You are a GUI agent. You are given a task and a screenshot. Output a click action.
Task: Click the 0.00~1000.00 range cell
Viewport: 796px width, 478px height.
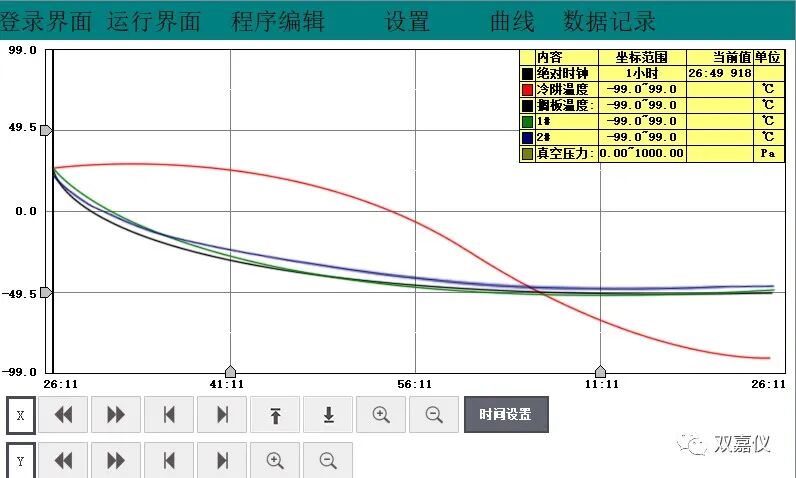pyautogui.click(x=642, y=153)
